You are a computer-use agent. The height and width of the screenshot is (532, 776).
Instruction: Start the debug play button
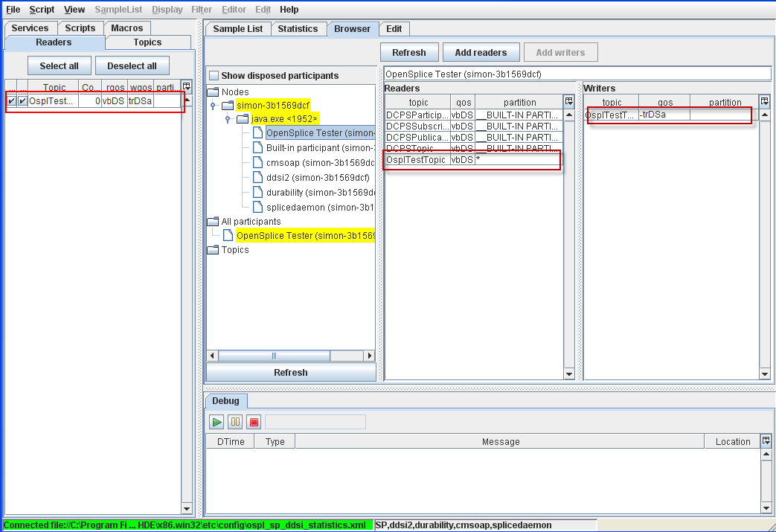(x=217, y=422)
